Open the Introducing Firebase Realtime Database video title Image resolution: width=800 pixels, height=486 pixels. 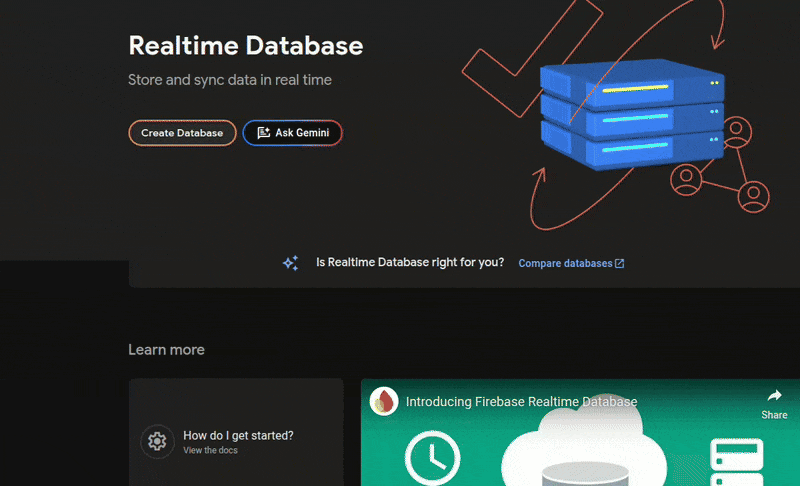521,402
